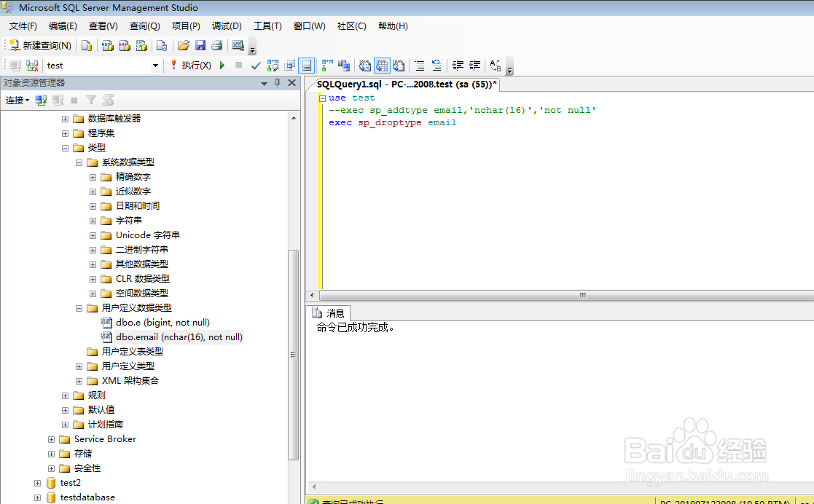The image size is (814, 504).
Task: Open the 工具(T) menu
Action: click(268, 26)
